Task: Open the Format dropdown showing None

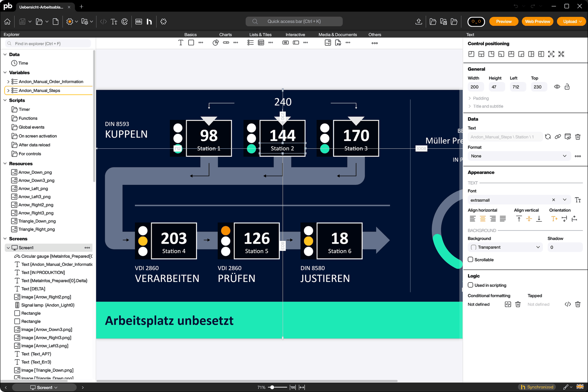Action: [519, 156]
